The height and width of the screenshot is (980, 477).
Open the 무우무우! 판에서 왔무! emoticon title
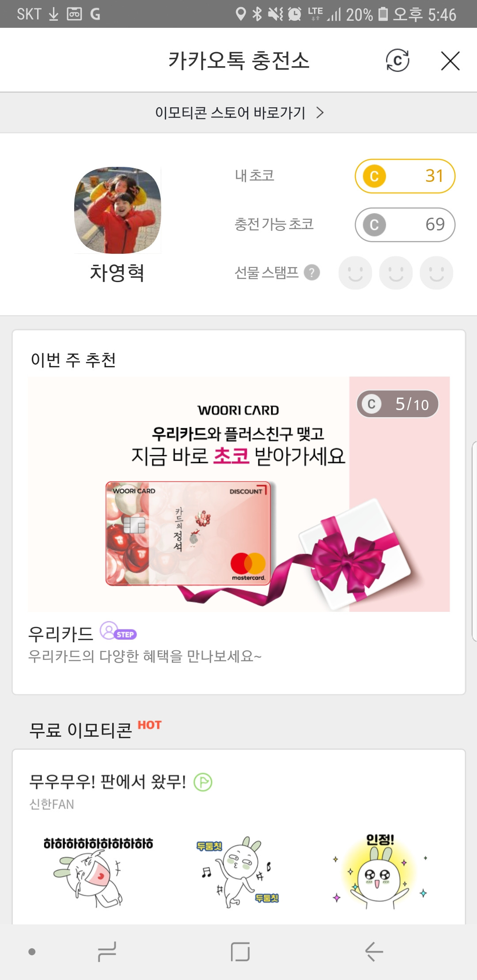point(107,782)
